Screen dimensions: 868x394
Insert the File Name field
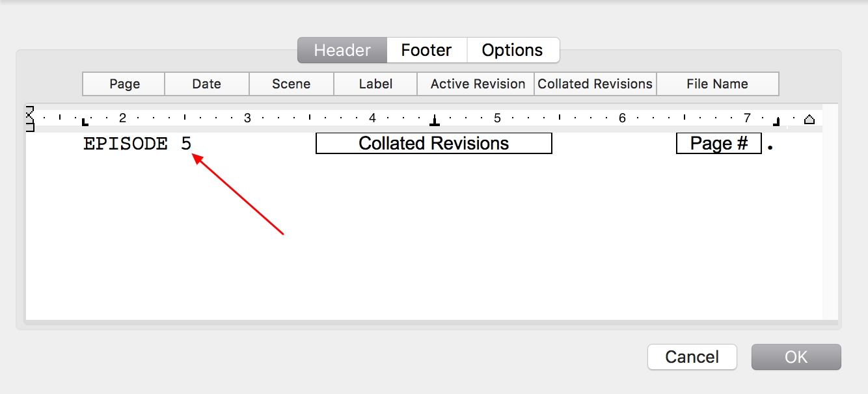pyautogui.click(x=717, y=84)
